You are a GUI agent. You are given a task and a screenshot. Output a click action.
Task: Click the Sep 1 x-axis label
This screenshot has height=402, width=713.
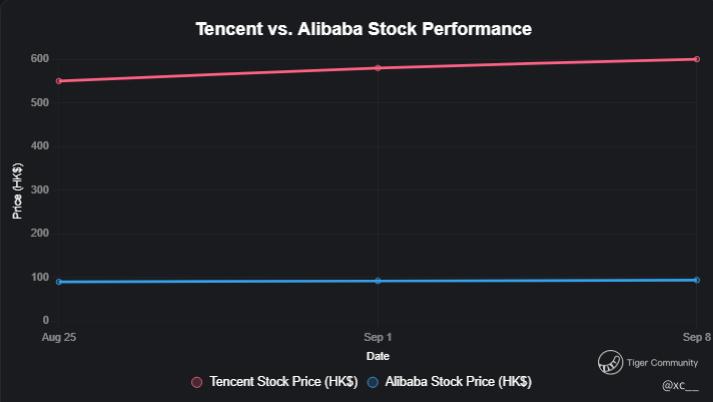pos(378,338)
